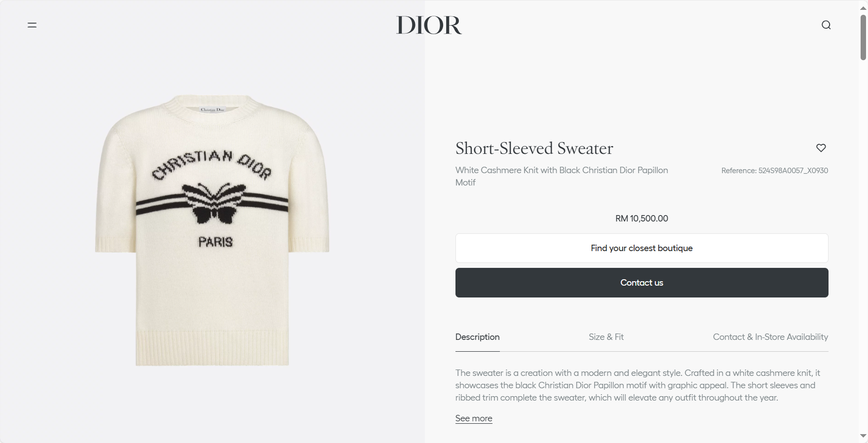Click the Reference 524S98A0057_X0930 text
The image size is (868, 443).
pyautogui.click(x=775, y=171)
